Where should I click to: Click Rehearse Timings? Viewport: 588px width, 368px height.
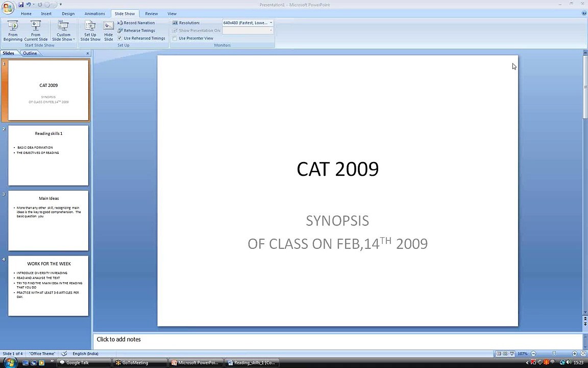(x=136, y=31)
